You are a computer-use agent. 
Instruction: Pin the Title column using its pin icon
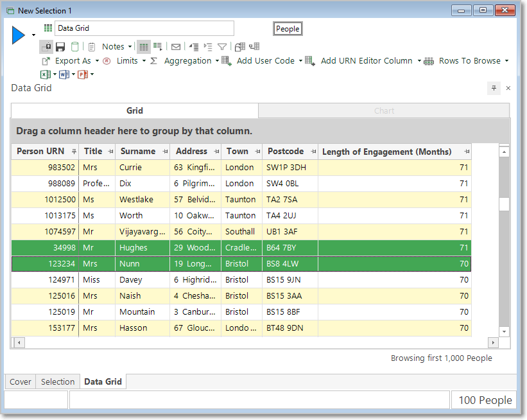110,152
